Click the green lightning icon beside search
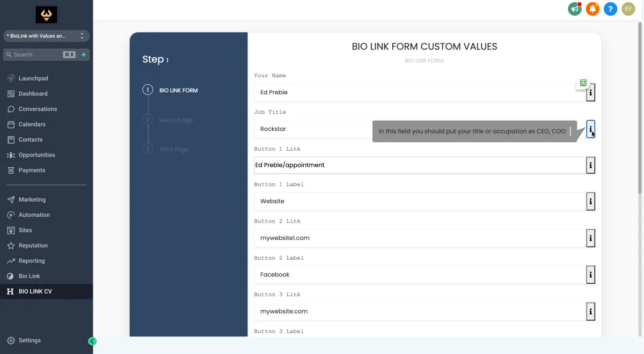 click(x=84, y=54)
